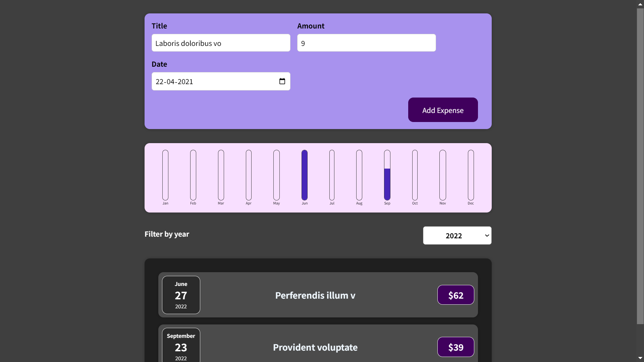Click the Amount input field
The width and height of the screenshot is (644, 362).
pos(366,43)
